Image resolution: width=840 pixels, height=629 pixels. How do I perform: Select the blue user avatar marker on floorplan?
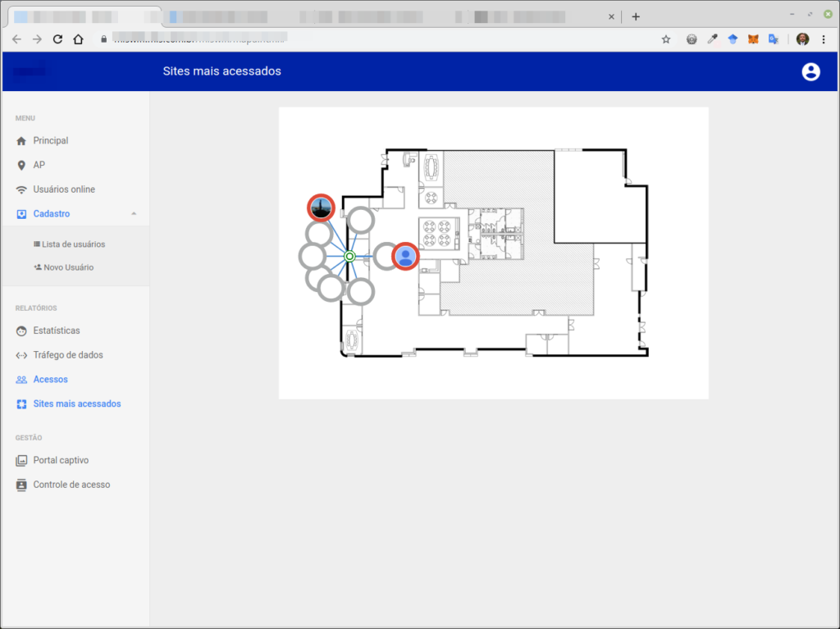[x=404, y=257]
